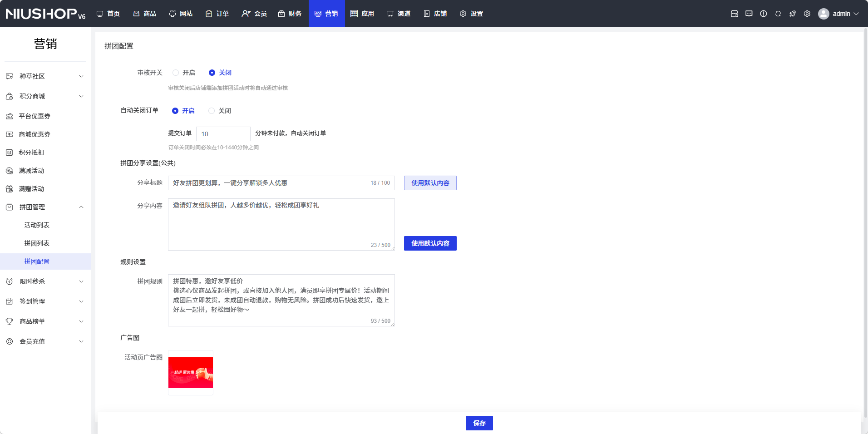Click the refresh arrows icon

coord(778,14)
